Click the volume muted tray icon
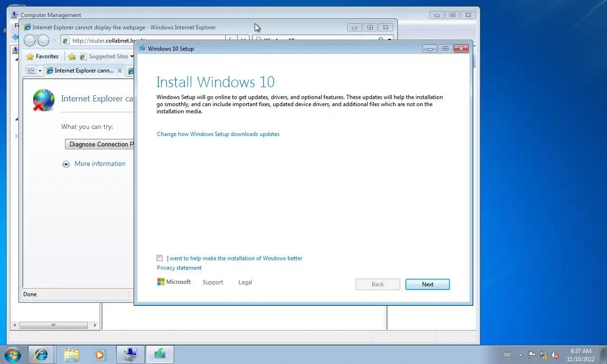 555,355
